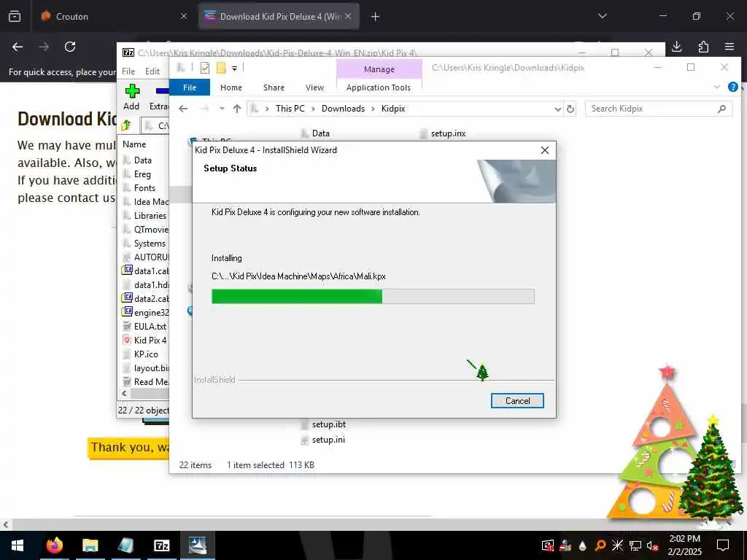Open Application Tools ribbon tab
Viewport: 747px width, 560px height.
point(379,87)
